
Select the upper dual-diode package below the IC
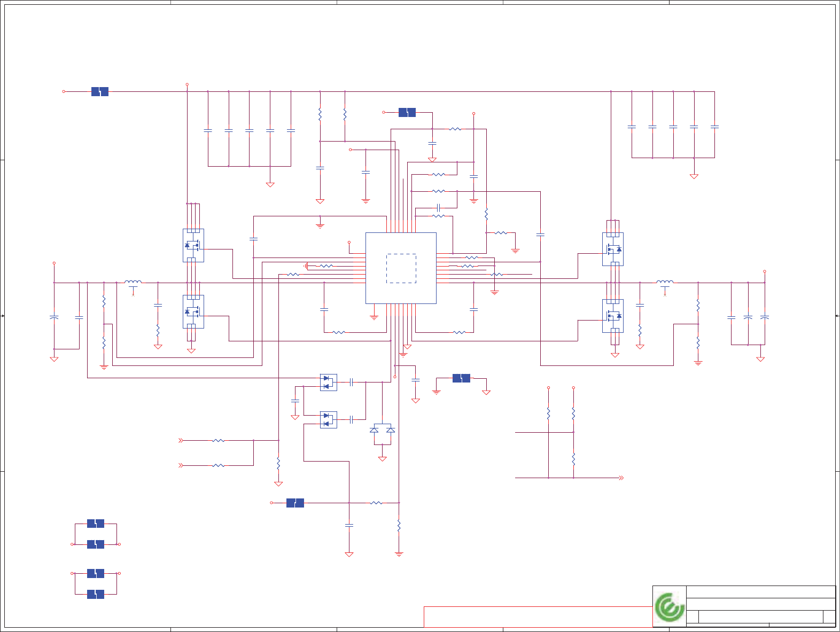coord(328,382)
